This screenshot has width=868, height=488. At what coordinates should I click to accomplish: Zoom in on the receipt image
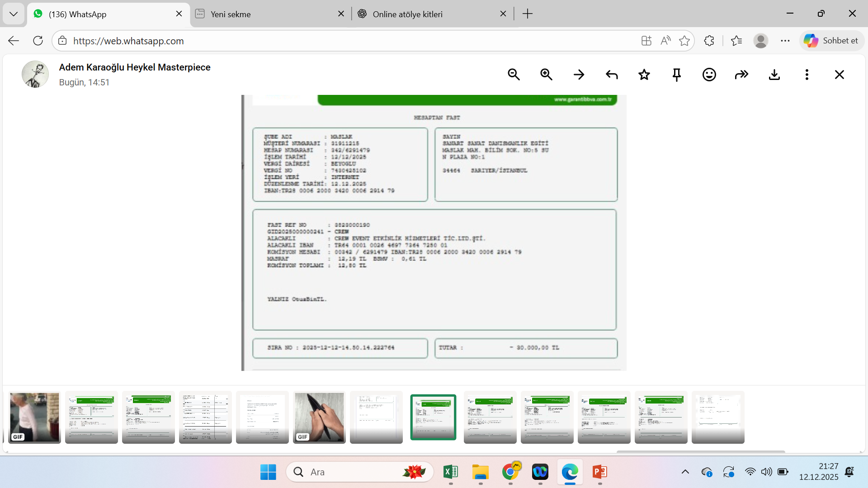point(546,75)
